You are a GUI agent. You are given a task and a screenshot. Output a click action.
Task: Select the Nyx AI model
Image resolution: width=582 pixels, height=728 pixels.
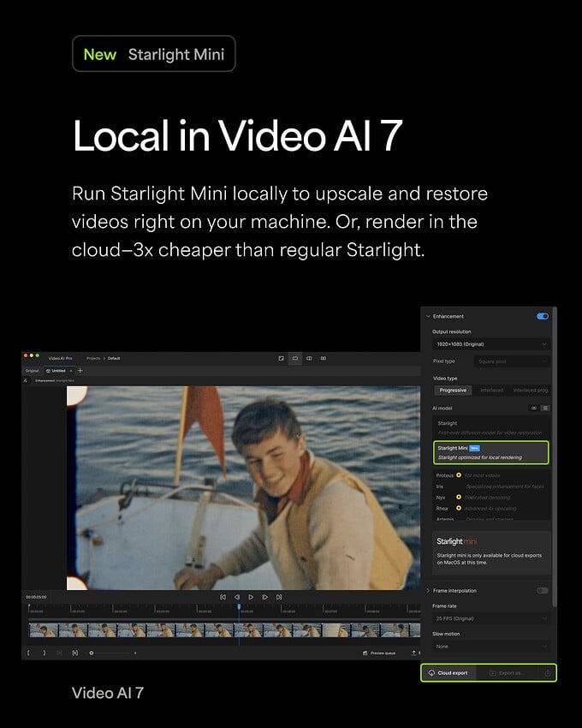(491, 498)
